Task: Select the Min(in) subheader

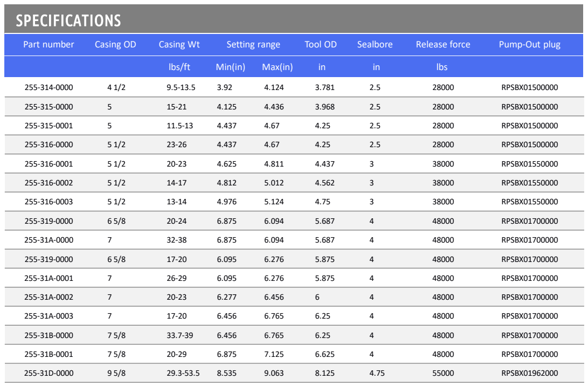Action: point(230,67)
